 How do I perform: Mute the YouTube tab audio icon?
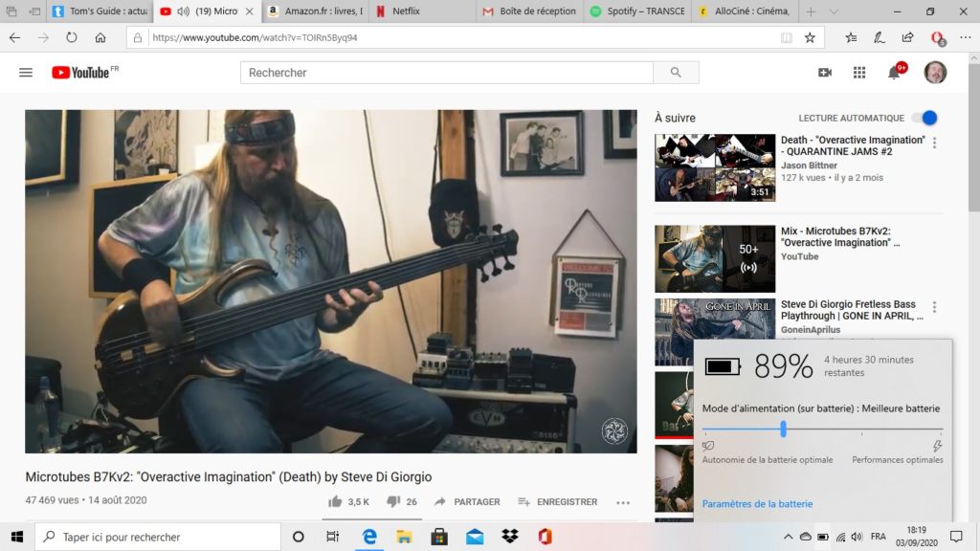click(x=183, y=11)
